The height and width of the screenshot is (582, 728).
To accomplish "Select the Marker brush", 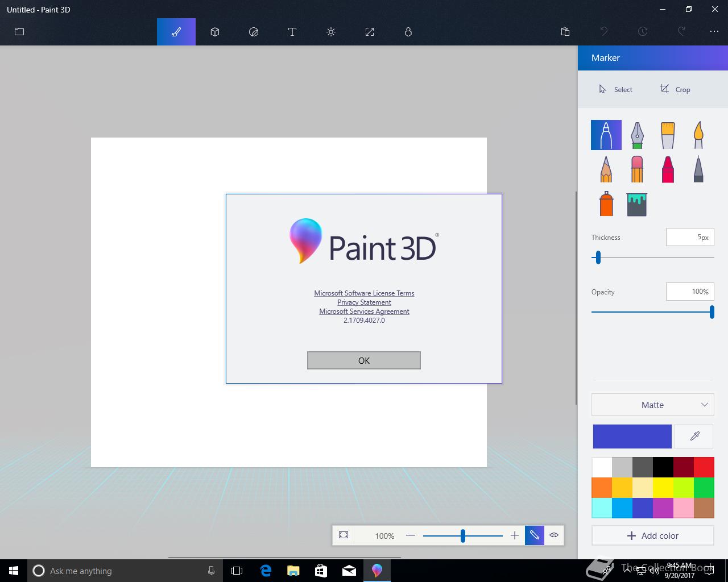I will (x=606, y=135).
